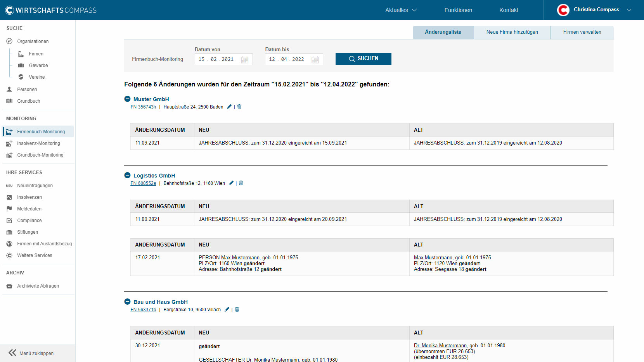Open Neueintragungen service
This screenshot has height=362, width=644.
(35, 186)
